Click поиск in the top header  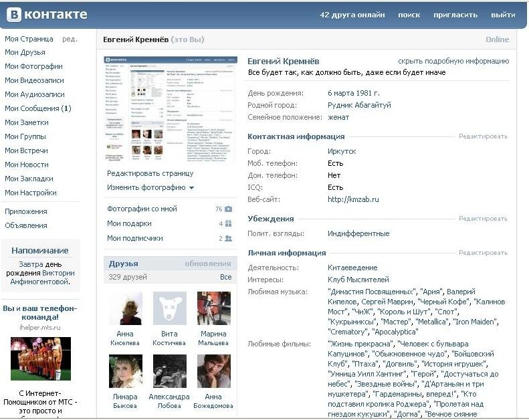(409, 15)
